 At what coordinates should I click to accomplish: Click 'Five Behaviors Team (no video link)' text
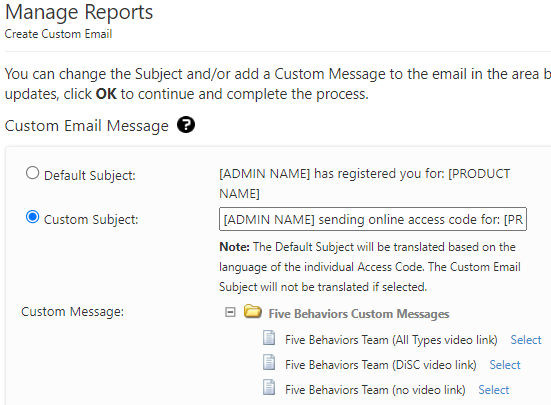pos(375,390)
